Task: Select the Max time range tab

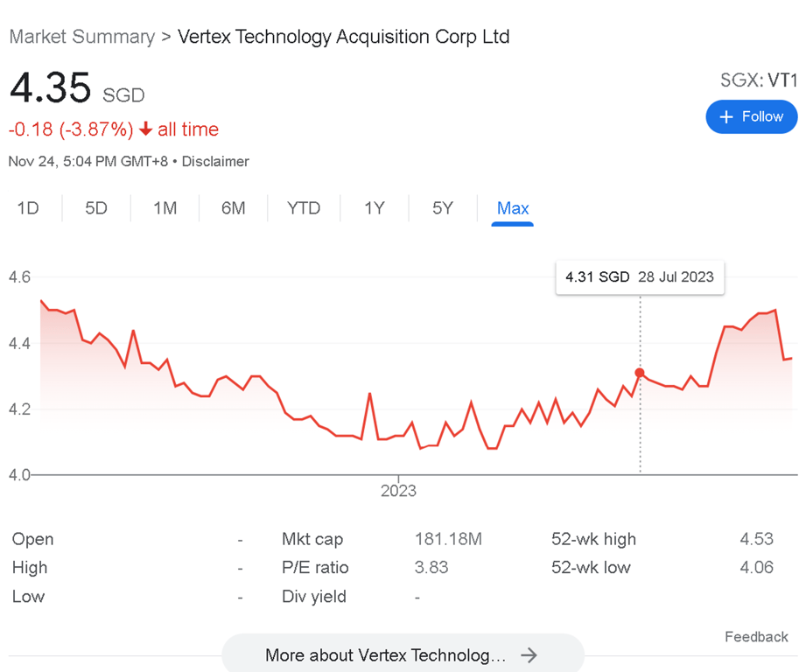Action: point(513,208)
